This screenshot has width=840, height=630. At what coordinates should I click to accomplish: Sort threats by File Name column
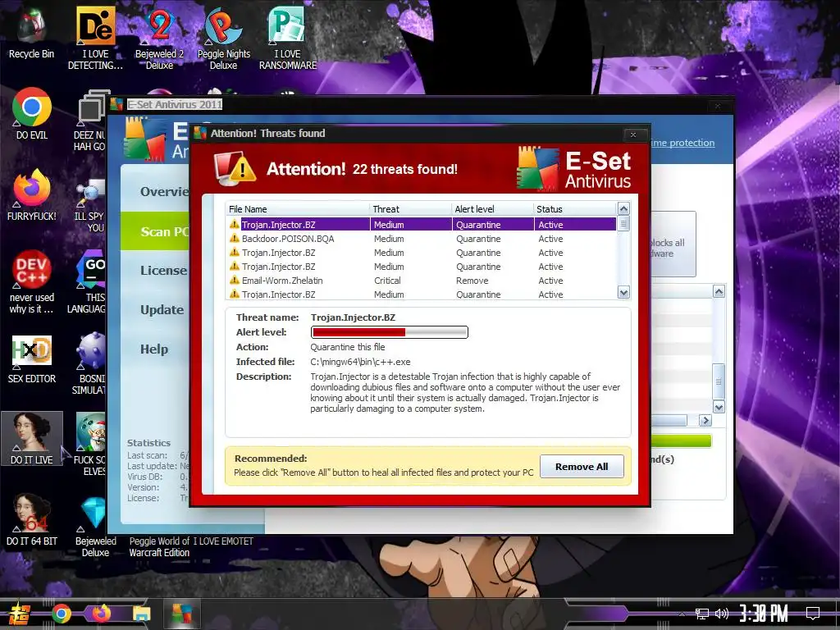coord(298,209)
